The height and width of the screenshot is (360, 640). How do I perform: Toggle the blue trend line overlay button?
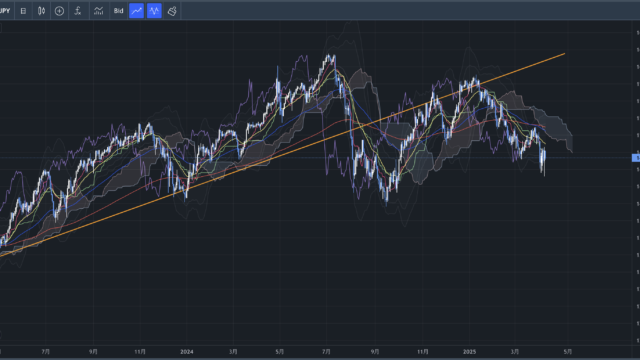[x=136, y=11]
